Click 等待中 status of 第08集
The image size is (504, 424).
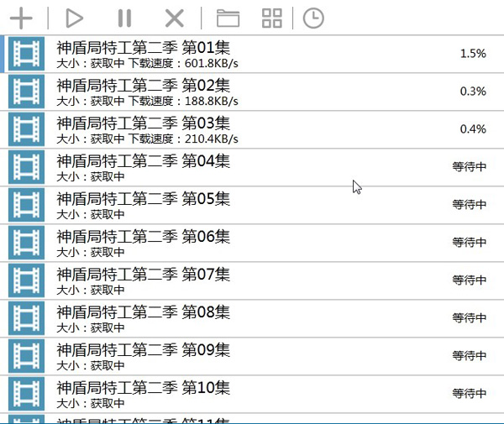pyautogui.click(x=470, y=318)
